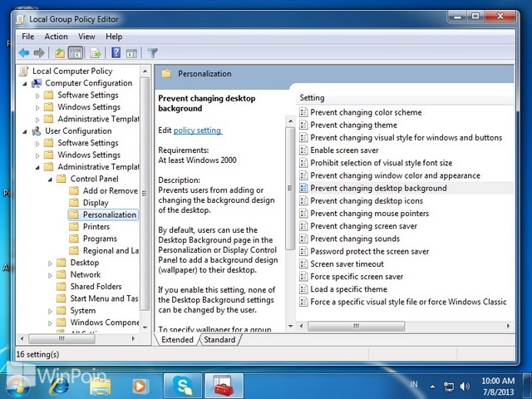Click the settings list horizontal scrollbar thumb
The width and height of the screenshot is (532, 399).
pyautogui.click(x=356, y=326)
